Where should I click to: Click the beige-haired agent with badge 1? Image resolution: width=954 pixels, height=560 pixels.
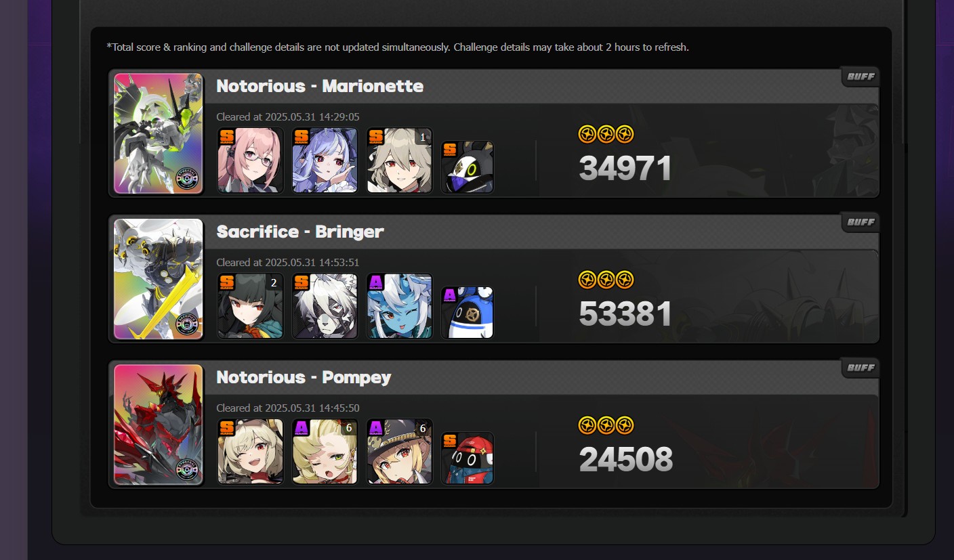click(x=399, y=160)
